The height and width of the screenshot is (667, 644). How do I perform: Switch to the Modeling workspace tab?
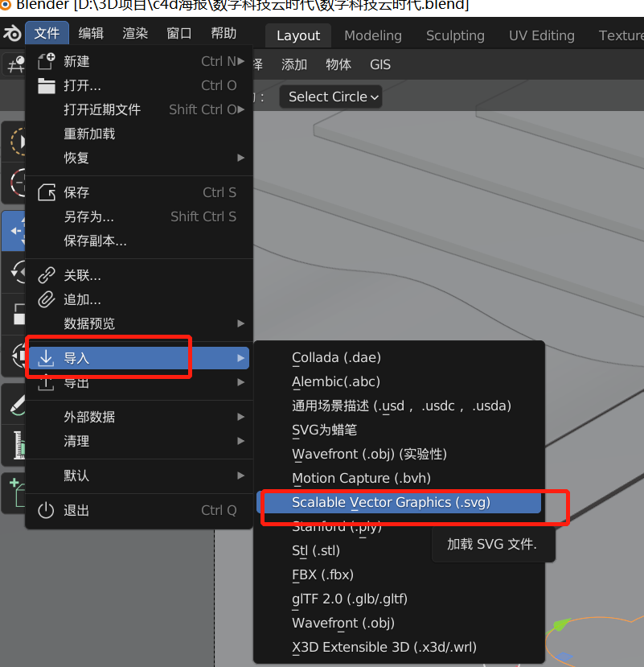(x=373, y=35)
